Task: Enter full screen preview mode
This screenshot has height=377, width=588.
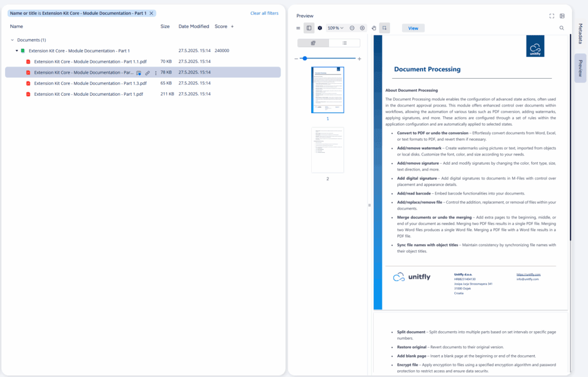Action: click(x=552, y=16)
